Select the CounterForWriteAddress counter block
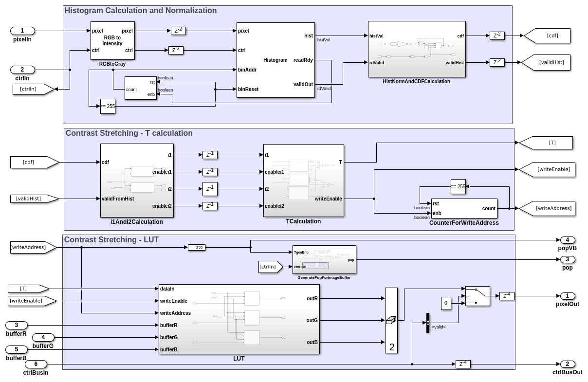588x382 pixels. (464, 208)
